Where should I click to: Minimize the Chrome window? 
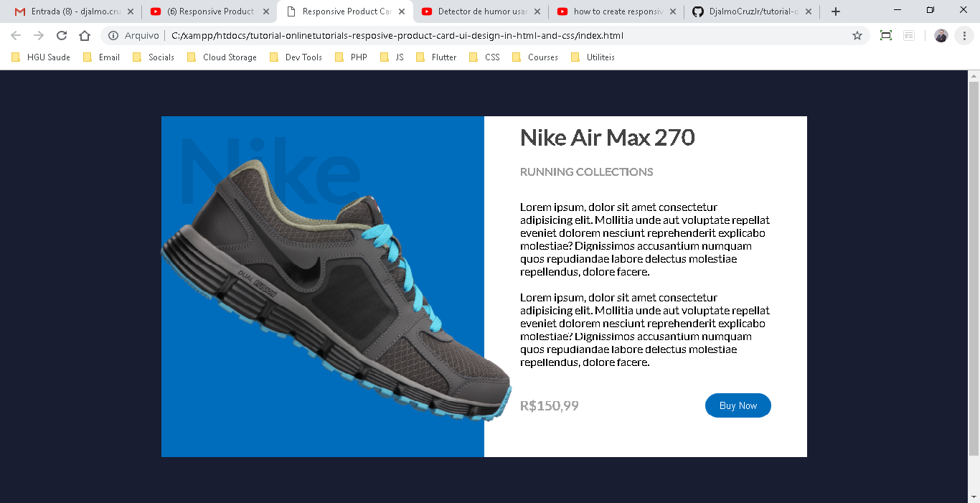click(x=899, y=10)
